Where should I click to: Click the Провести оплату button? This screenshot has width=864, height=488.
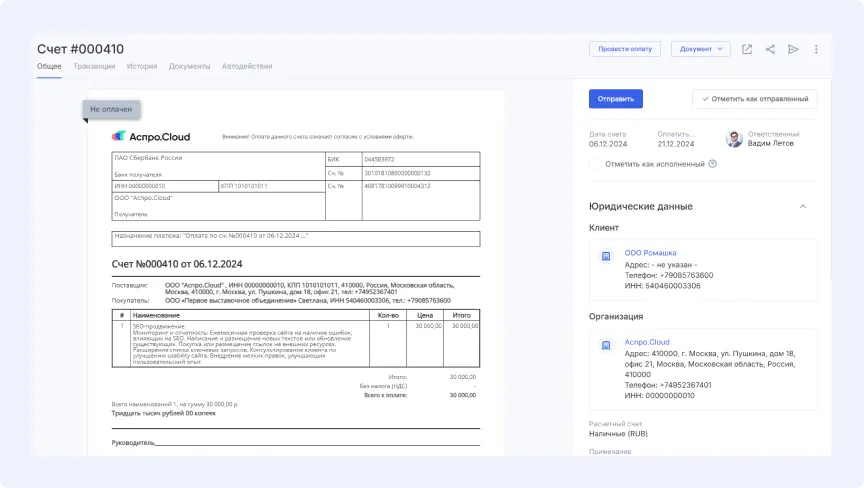coord(625,49)
